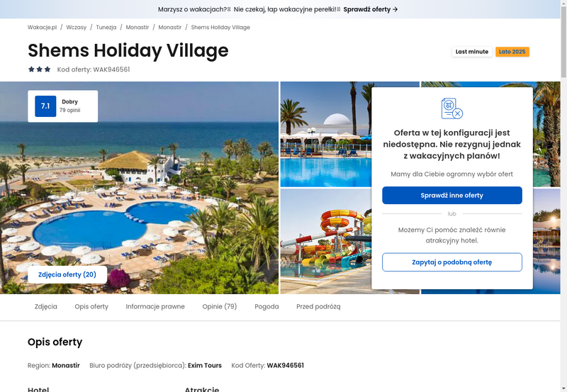Switch to the Zdjęcia tab

(46, 307)
